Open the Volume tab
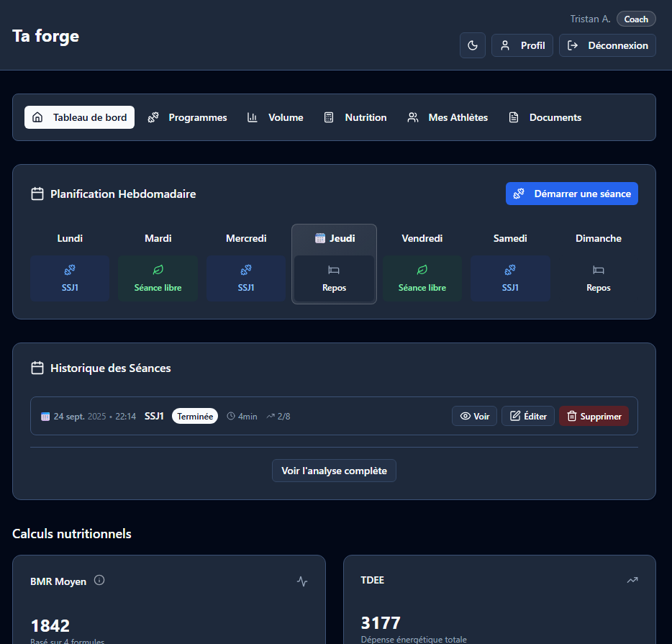Viewport: 672px width, 644px height. [275, 117]
